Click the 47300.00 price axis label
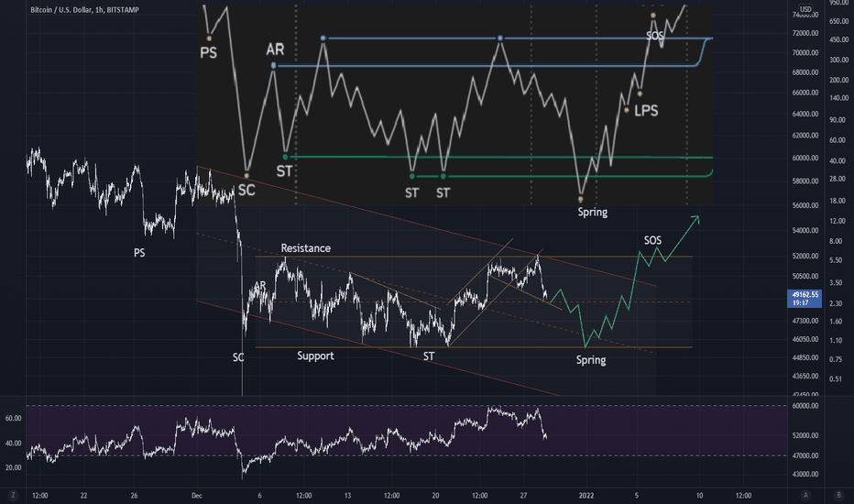Image resolution: width=854 pixels, height=504 pixels. point(805,321)
